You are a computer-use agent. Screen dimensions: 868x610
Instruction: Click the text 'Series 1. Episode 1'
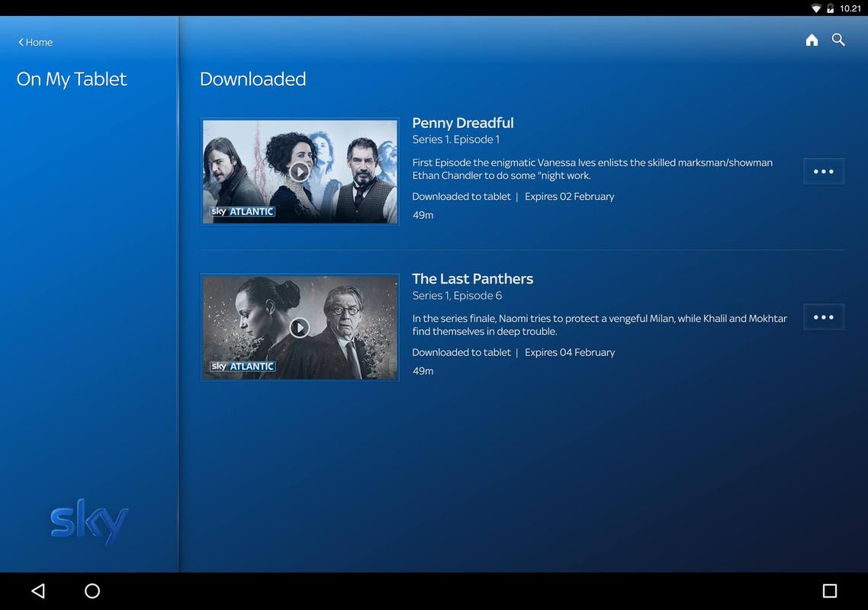click(455, 140)
